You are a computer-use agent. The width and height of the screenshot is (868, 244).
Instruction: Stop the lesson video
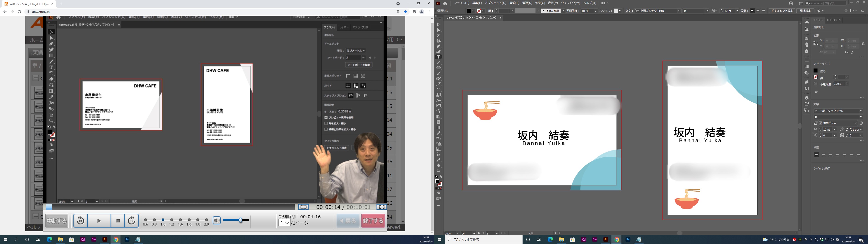118,221
